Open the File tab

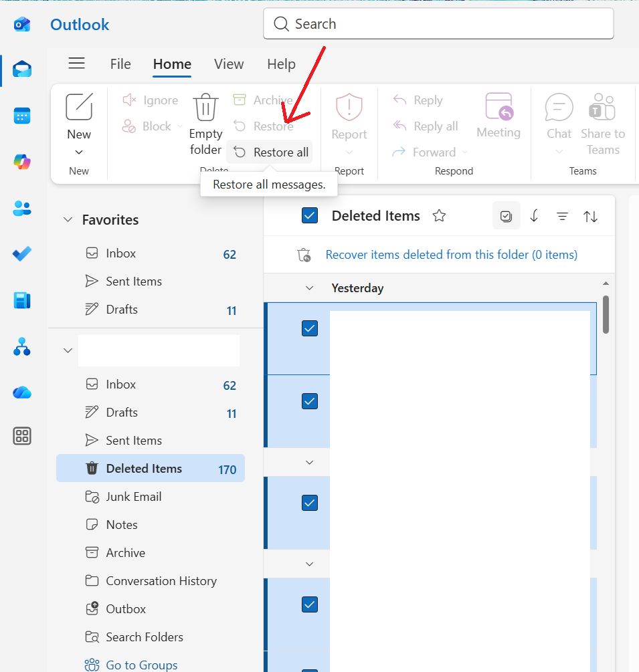click(120, 64)
